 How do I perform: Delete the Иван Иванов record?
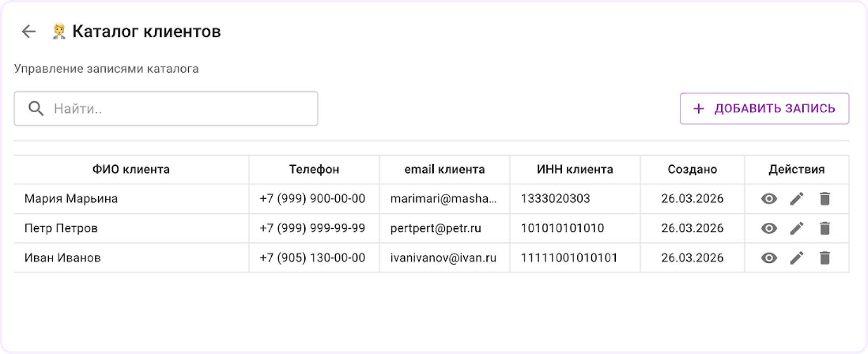pos(824,258)
